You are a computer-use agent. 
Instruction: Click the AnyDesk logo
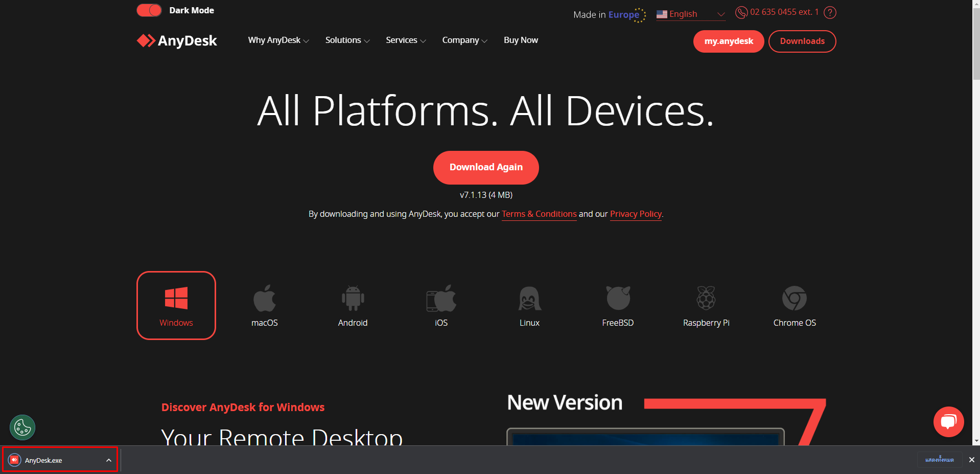tap(177, 40)
